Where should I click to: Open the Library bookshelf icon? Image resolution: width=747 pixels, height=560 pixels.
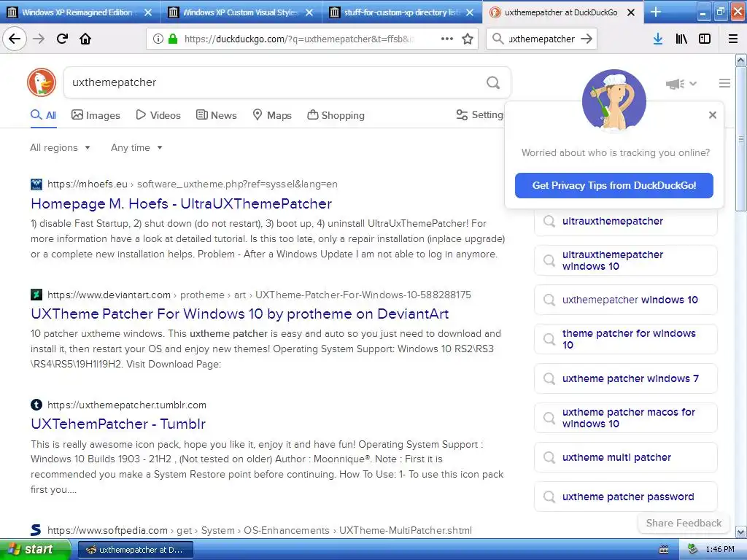click(x=681, y=39)
